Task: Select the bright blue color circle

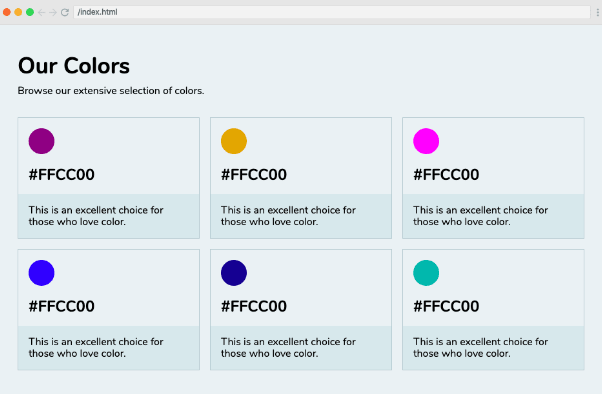Action: (x=41, y=273)
